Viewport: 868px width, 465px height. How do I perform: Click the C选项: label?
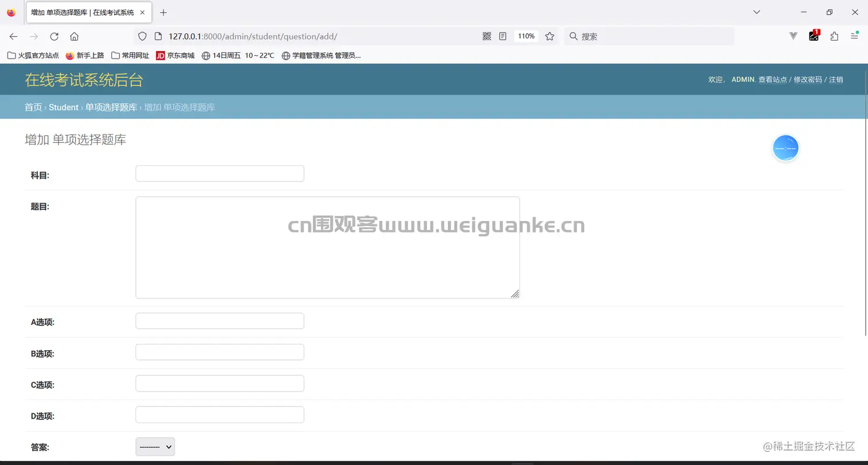pos(42,385)
